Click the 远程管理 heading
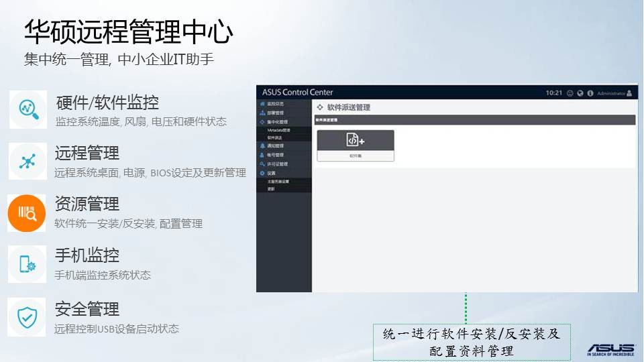 pyautogui.click(x=87, y=153)
